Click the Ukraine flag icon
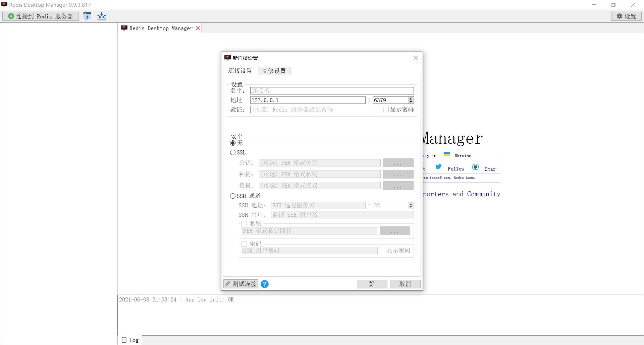This screenshot has width=644, height=345. click(x=447, y=154)
